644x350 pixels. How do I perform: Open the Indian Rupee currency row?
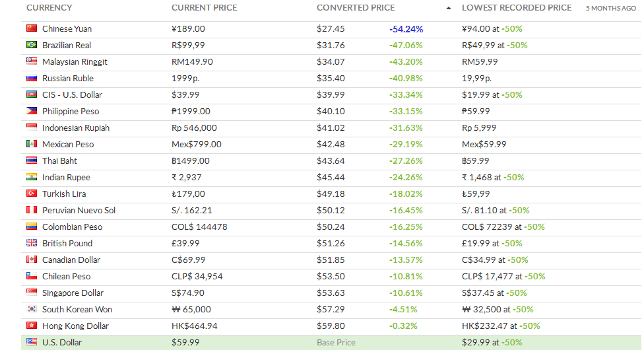(x=331, y=177)
